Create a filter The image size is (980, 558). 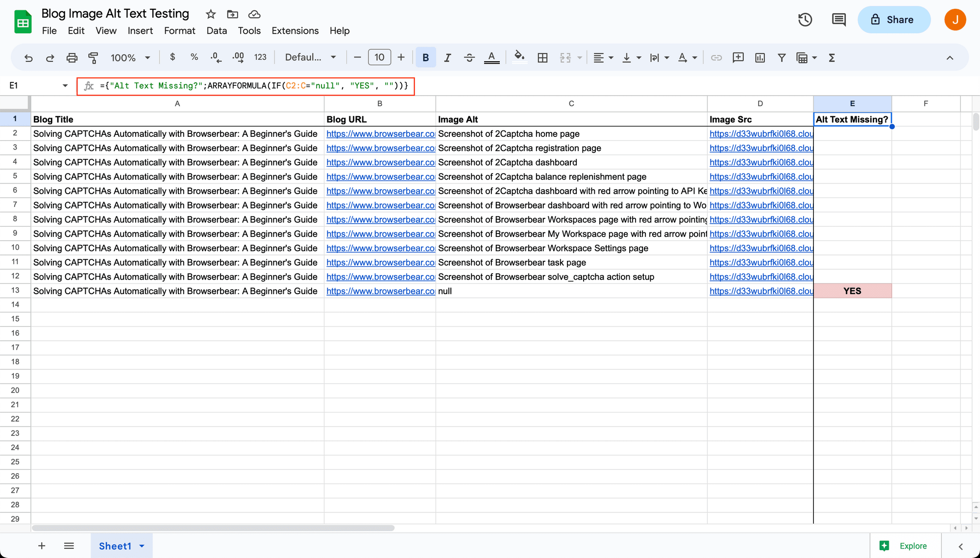pyautogui.click(x=782, y=57)
